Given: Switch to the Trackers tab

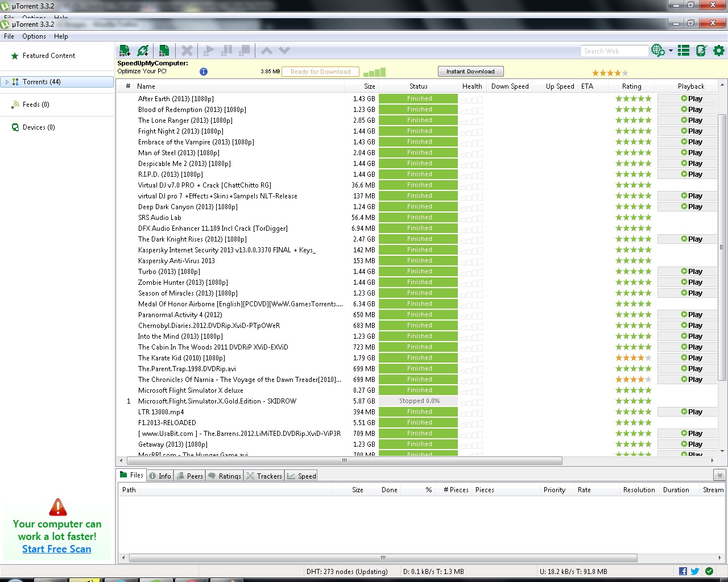Looking at the screenshot, I should tap(264, 476).
